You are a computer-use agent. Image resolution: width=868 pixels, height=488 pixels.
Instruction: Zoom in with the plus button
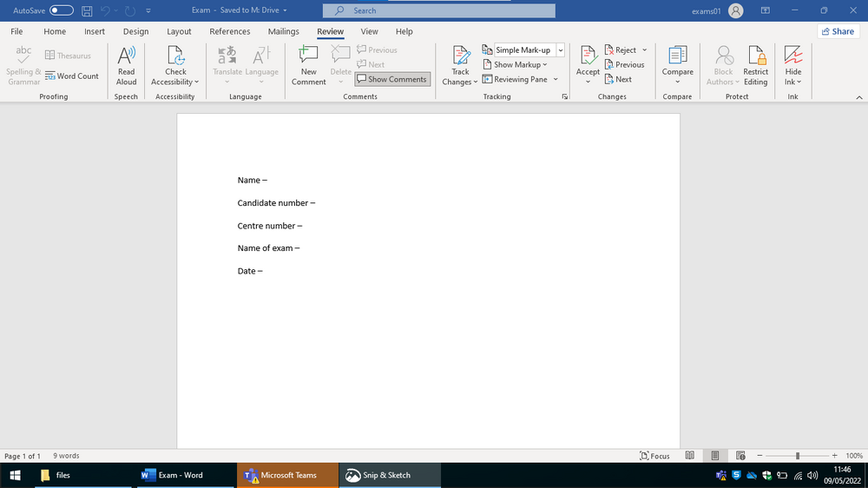click(834, 456)
